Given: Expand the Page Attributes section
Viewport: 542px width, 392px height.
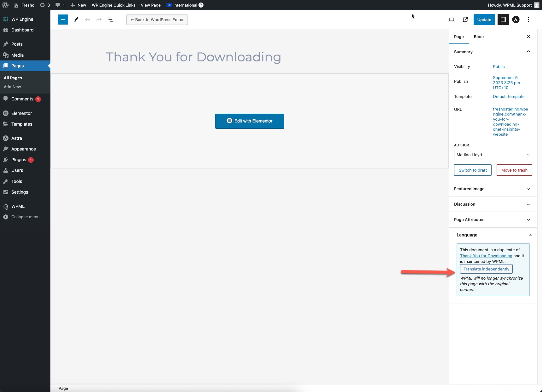Looking at the screenshot, I should tap(528, 220).
